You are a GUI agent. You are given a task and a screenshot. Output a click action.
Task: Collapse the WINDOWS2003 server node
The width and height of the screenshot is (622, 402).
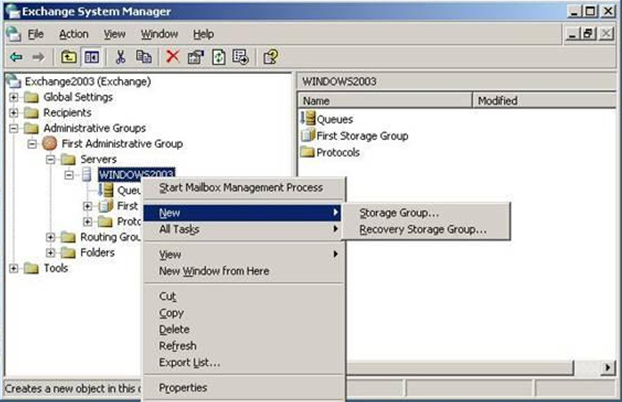[x=69, y=175]
